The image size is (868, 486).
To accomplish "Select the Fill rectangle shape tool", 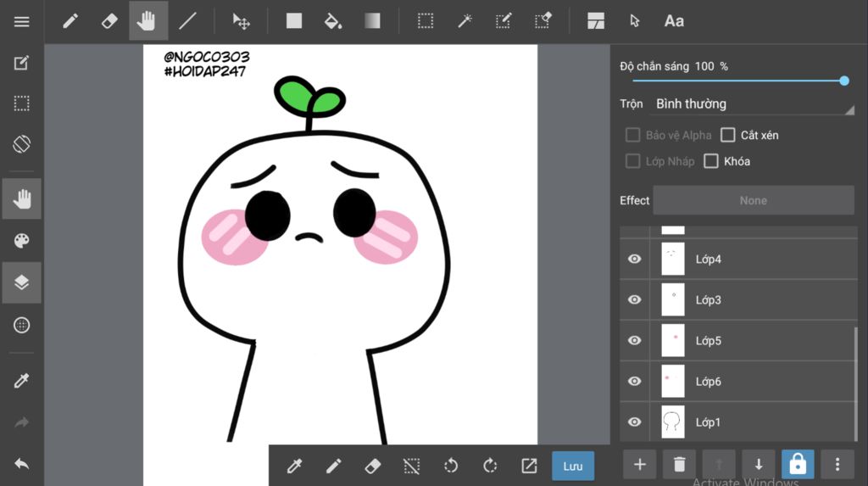I will [294, 21].
